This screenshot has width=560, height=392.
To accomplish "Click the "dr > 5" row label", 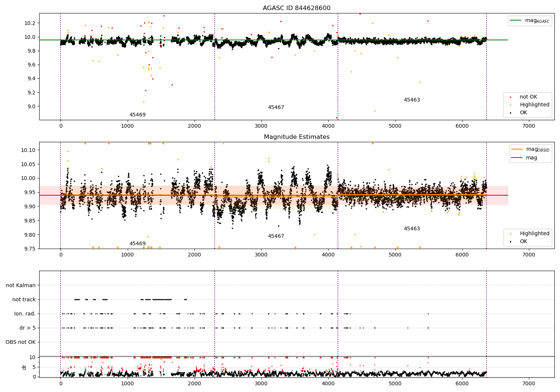I will point(28,328).
